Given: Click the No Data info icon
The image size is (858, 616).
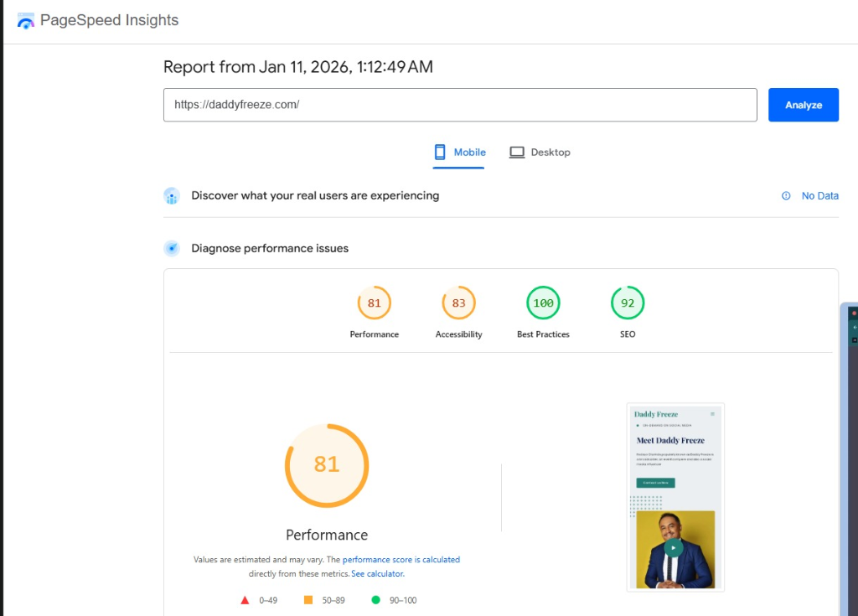Looking at the screenshot, I should (x=786, y=195).
